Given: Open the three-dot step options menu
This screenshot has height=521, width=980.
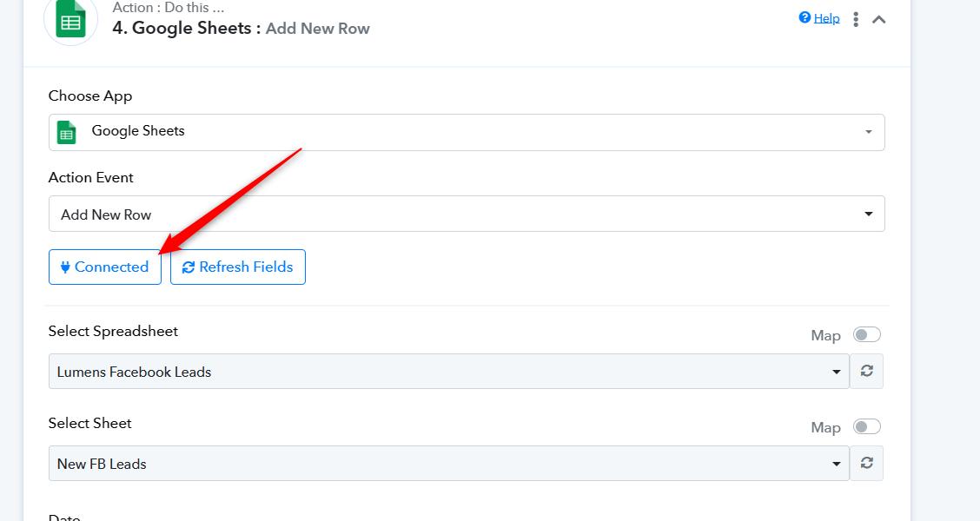Looking at the screenshot, I should click(x=856, y=19).
